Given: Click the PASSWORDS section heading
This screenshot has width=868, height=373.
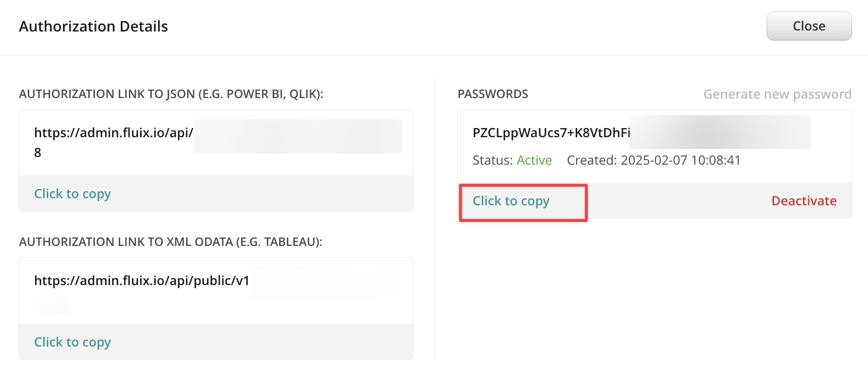Looking at the screenshot, I should [492, 94].
